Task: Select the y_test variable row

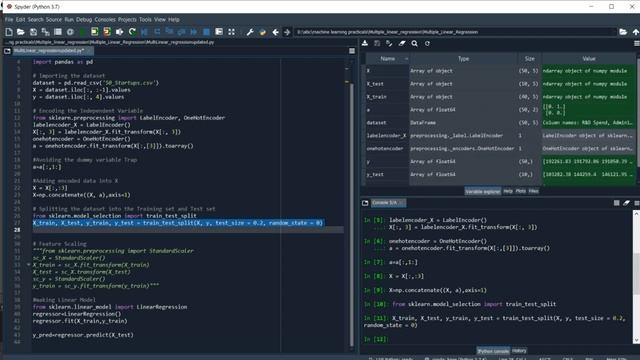Action: pos(500,174)
